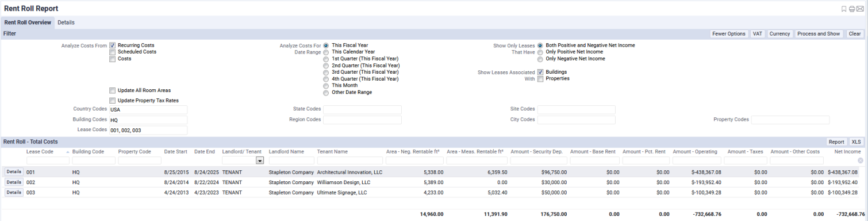This screenshot has height=221, width=868.
Task: Click the email envelope icon
Action: point(860,9)
